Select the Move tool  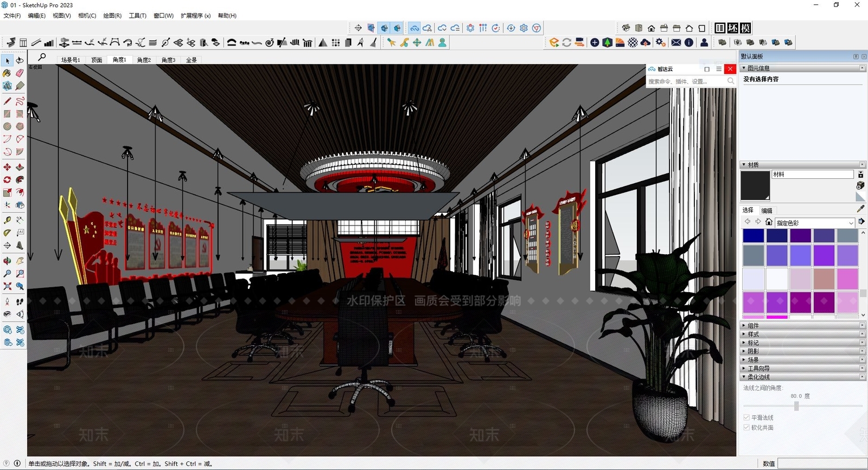pos(7,167)
